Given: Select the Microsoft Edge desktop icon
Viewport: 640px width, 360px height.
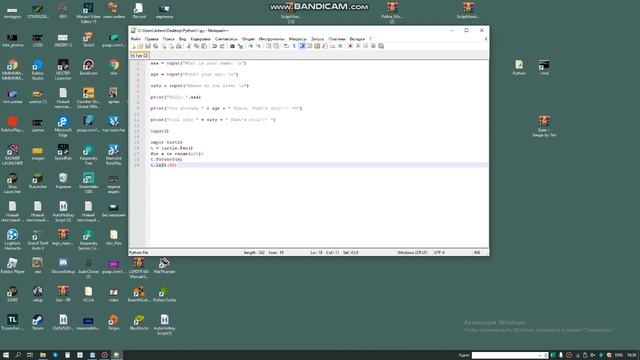Looking at the screenshot, I should pyautogui.click(x=63, y=126).
